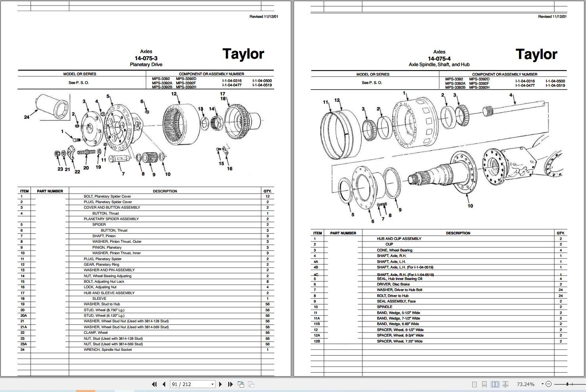Click the zoom out minus button
The image size is (586, 392).
[x=548, y=384]
